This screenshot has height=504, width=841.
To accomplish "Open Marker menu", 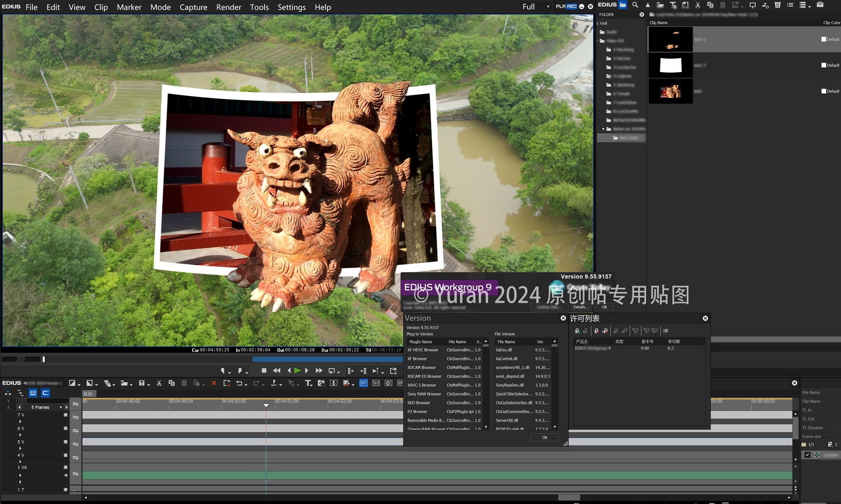I will click(x=129, y=7).
